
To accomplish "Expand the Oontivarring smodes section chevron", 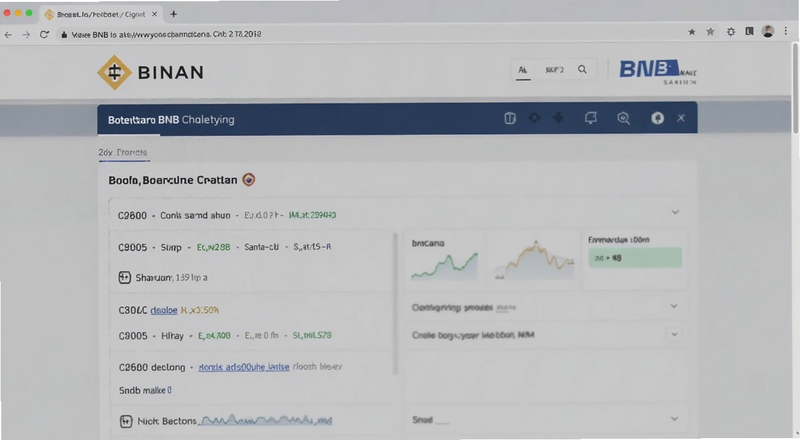I will coord(674,306).
